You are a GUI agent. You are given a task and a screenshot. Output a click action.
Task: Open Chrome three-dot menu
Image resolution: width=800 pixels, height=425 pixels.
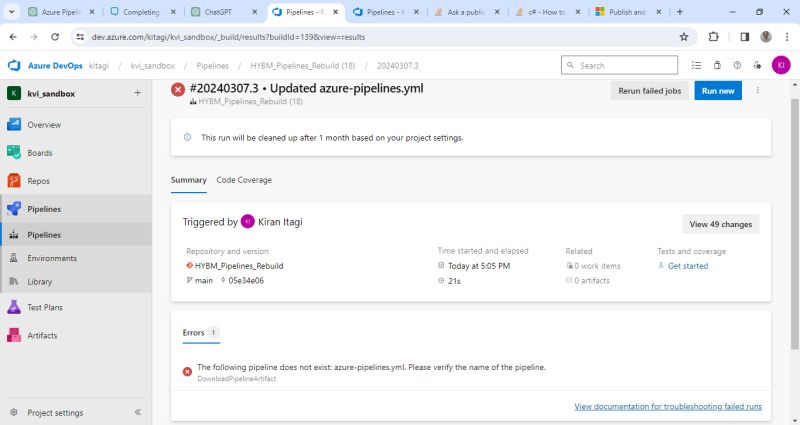click(787, 37)
